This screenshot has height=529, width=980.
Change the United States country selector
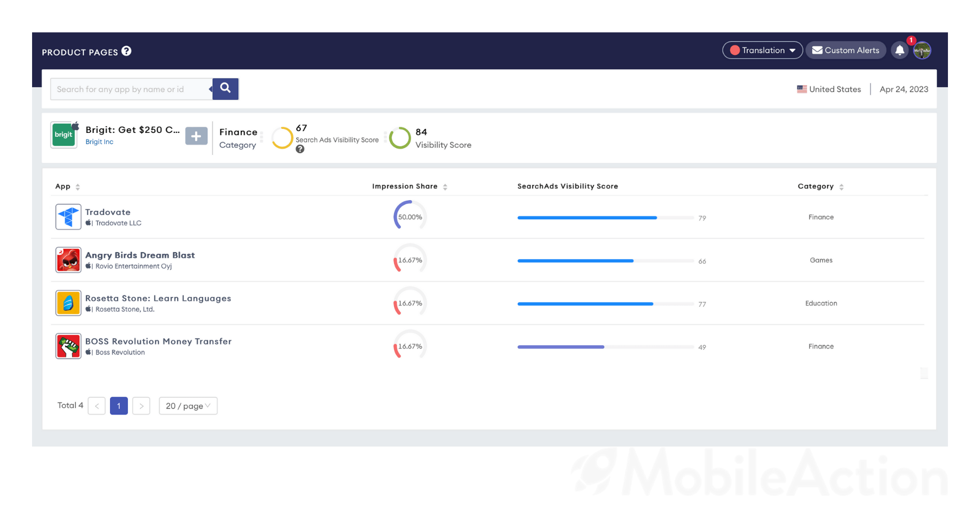tap(829, 89)
